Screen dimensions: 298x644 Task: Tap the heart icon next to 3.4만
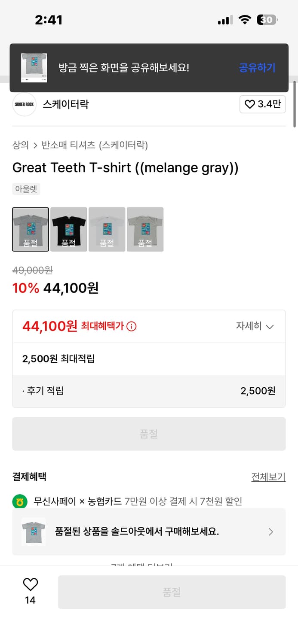click(251, 104)
